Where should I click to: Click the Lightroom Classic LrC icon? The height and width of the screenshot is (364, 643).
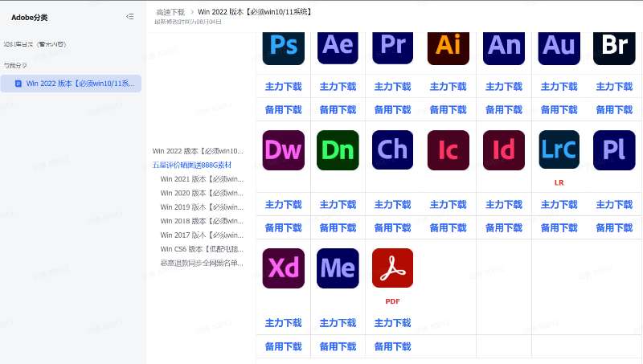(559, 149)
